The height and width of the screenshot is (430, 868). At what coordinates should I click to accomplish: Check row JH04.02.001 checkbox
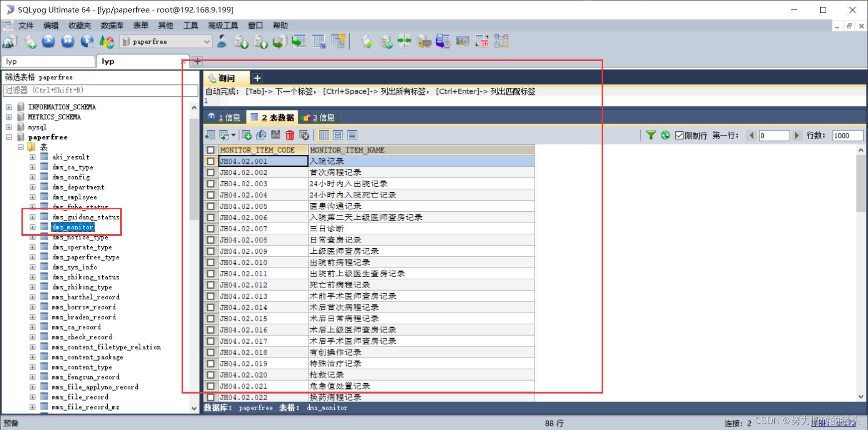[x=211, y=161]
